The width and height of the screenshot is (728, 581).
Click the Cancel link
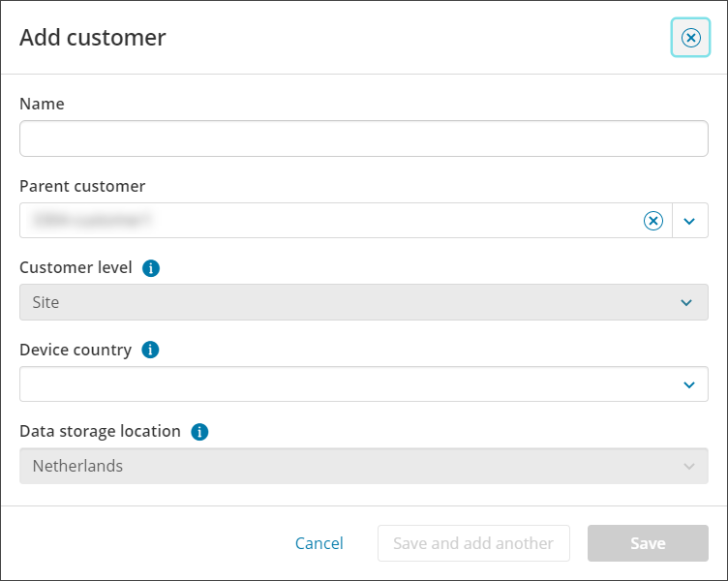pos(318,543)
